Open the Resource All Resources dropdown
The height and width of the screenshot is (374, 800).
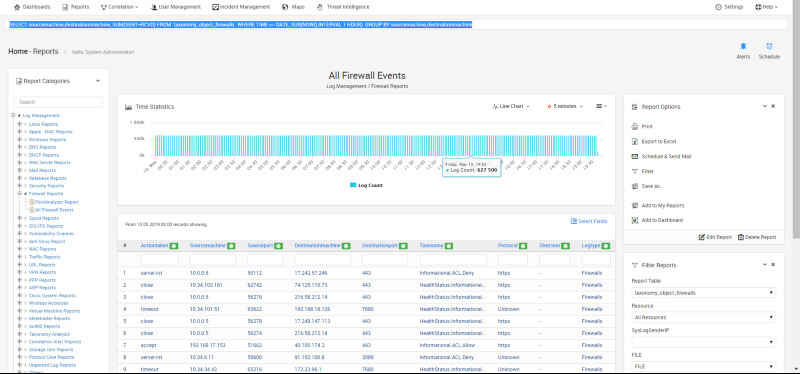[704, 317]
